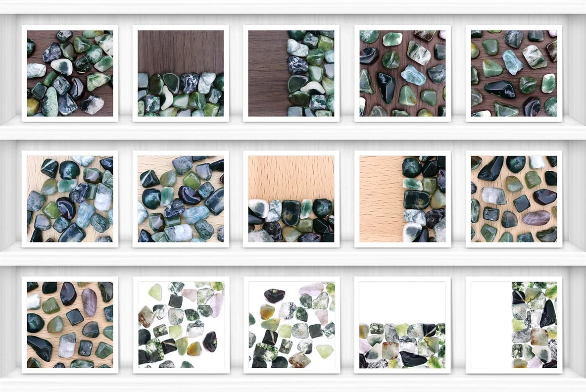Click empty dark wood area in second thumbnail
The width and height of the screenshot is (586, 392).
point(181,50)
